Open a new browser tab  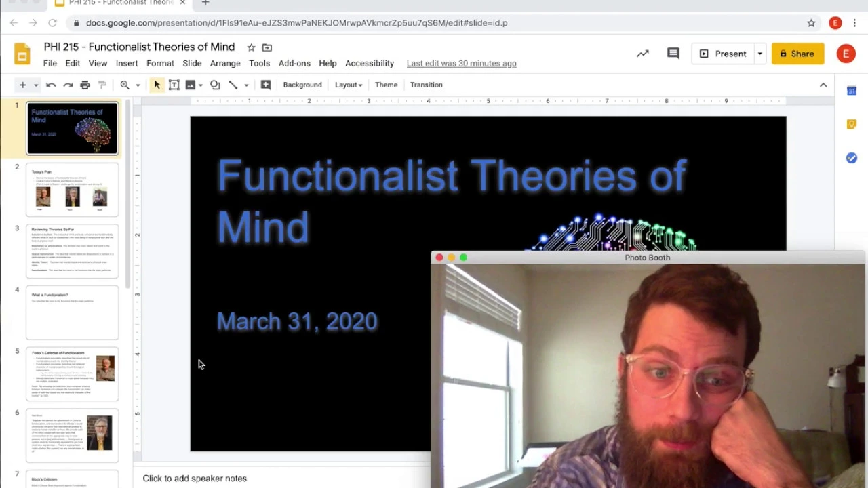[205, 3]
